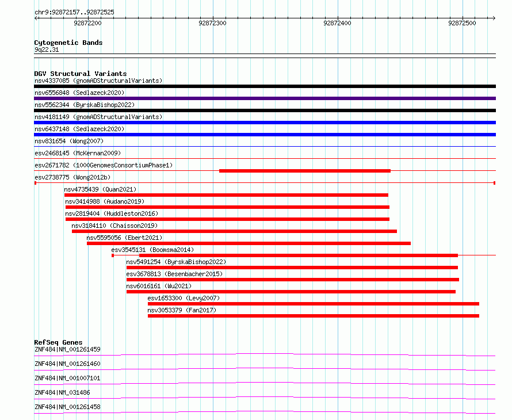Click the red bar under nsv3184110
This screenshot has width=512, height=420.
pyautogui.click(x=235, y=231)
